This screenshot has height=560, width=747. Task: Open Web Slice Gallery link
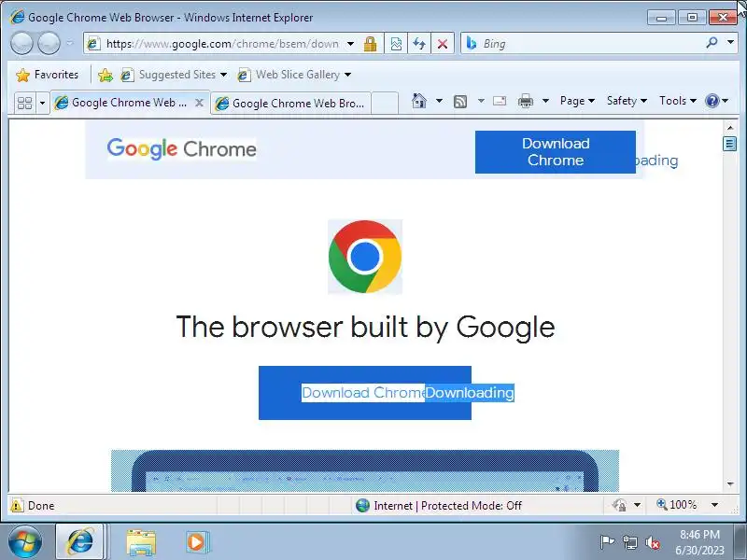click(294, 75)
